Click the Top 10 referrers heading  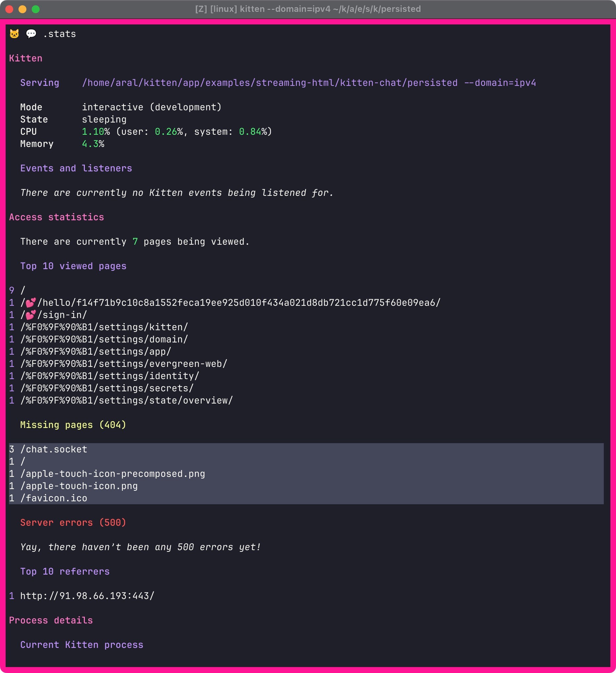[65, 572]
